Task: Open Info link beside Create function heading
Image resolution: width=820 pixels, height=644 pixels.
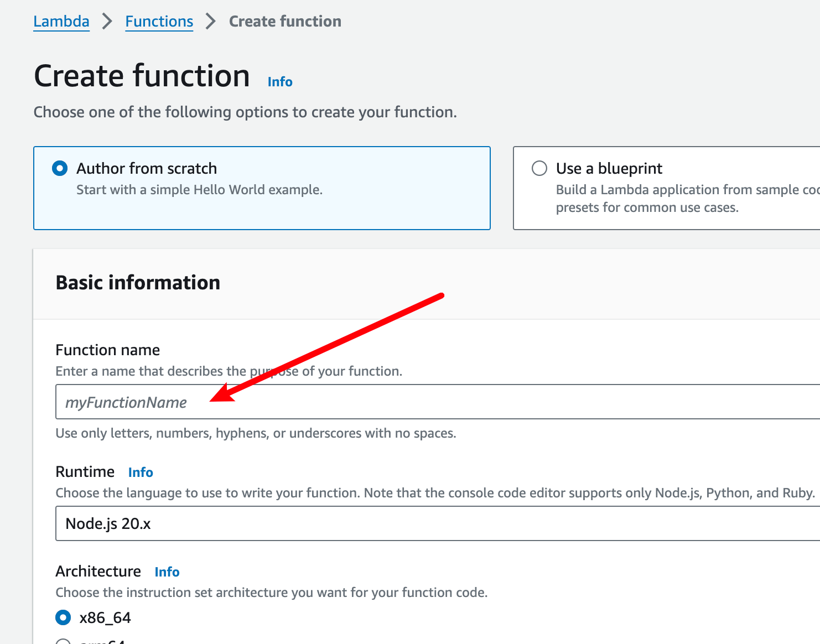Action: pos(280,82)
